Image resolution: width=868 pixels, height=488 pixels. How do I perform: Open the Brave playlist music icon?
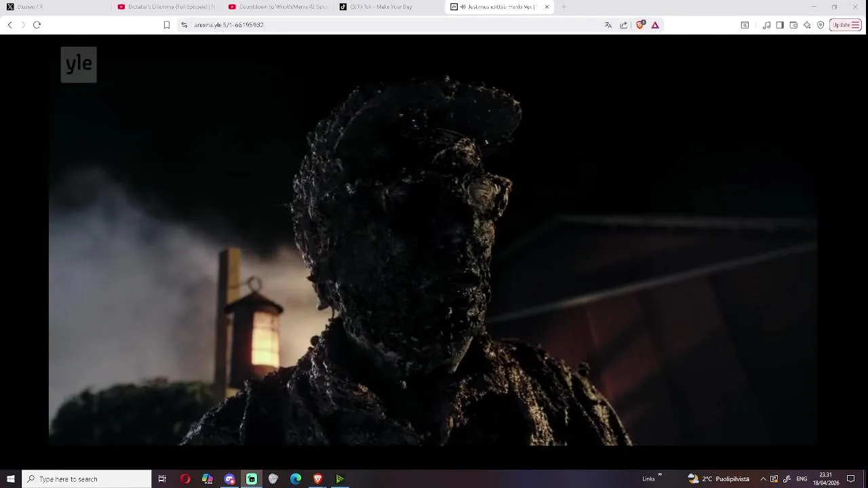[x=766, y=25]
